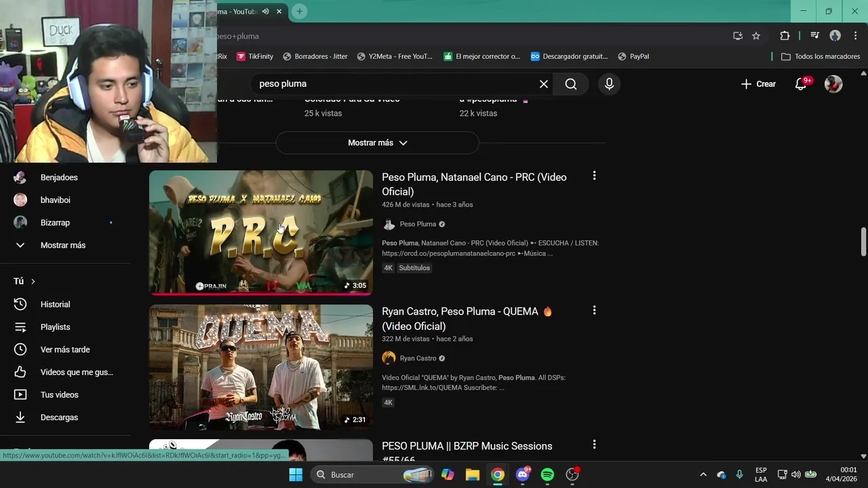Open the Ryan Castro channel avatar
Screen dimensions: 868x488
pyautogui.click(x=389, y=359)
